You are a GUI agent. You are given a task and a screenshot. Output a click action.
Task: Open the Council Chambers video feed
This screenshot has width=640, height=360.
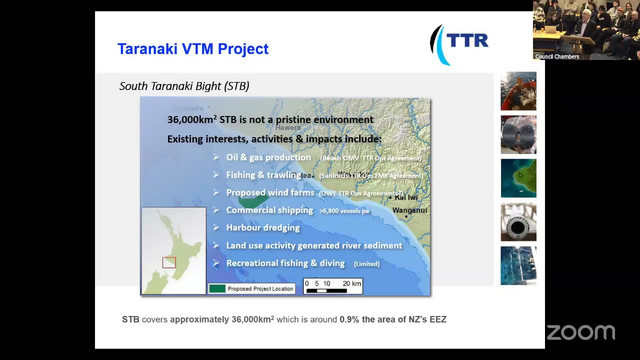coord(586,30)
